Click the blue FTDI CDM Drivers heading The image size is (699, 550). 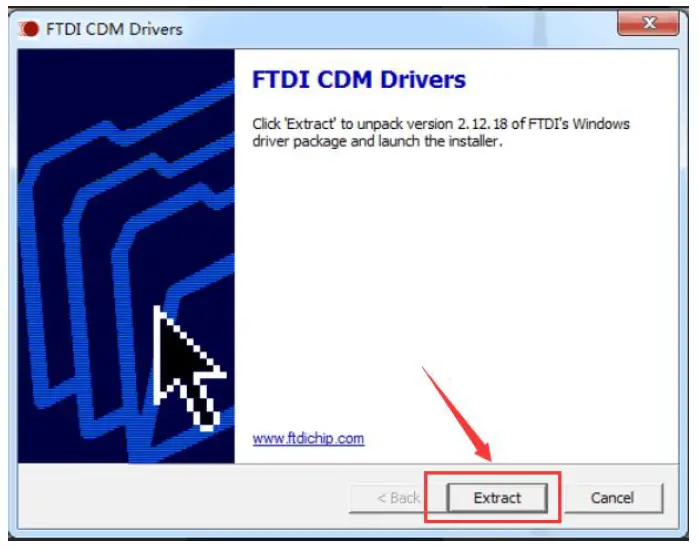coord(359,80)
